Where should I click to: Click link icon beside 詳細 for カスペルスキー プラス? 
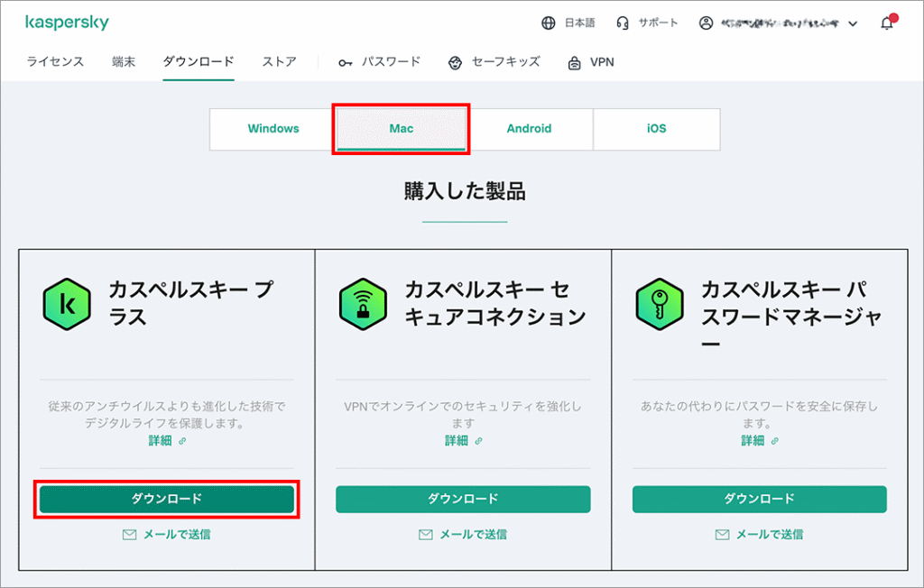coord(182,441)
